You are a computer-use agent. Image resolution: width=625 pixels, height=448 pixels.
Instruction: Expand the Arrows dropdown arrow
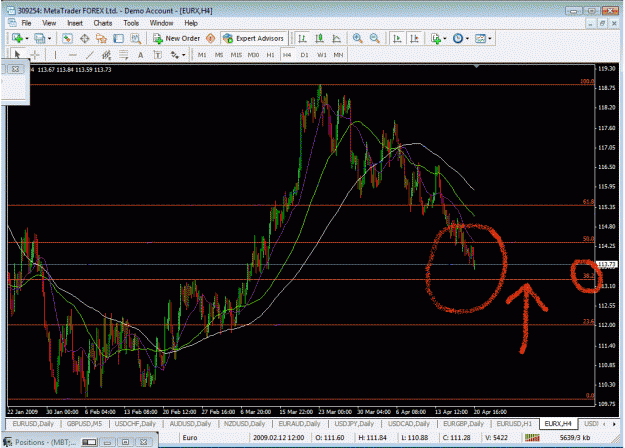pos(183,55)
